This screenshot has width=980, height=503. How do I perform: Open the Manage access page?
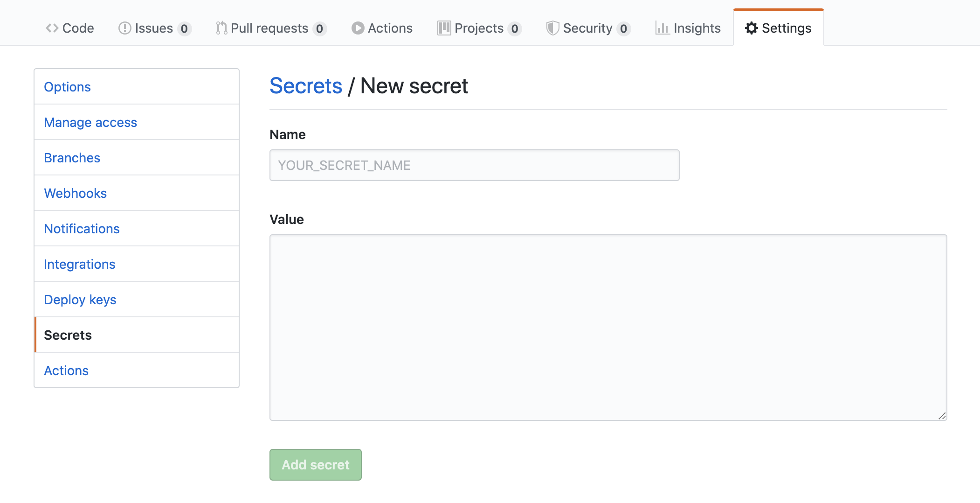(90, 122)
